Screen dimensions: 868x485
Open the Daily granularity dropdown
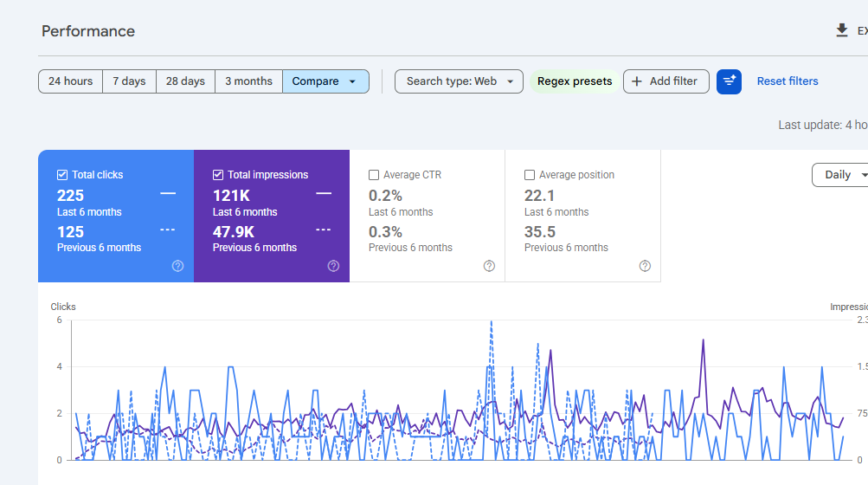840,175
